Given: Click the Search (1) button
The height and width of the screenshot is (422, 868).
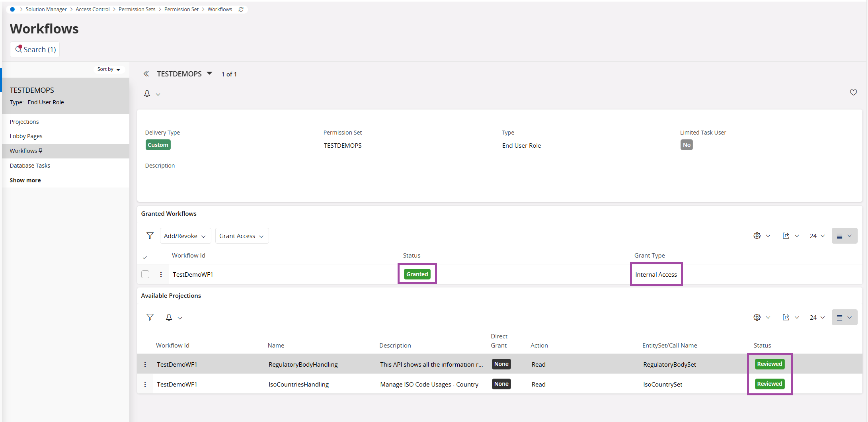Looking at the screenshot, I should pos(35,49).
